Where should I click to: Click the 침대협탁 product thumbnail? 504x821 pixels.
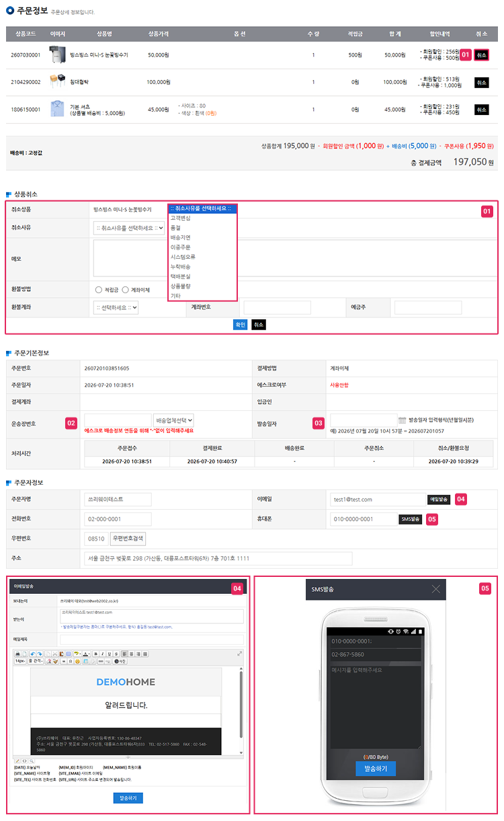pos(57,82)
